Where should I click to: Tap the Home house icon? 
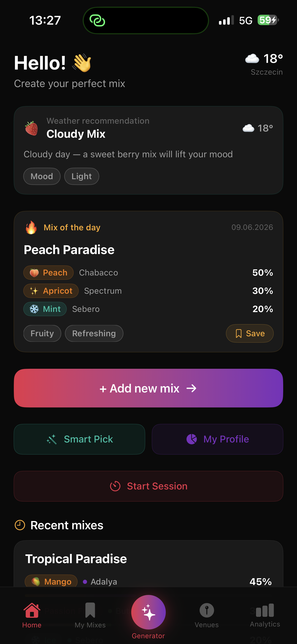pyautogui.click(x=32, y=610)
